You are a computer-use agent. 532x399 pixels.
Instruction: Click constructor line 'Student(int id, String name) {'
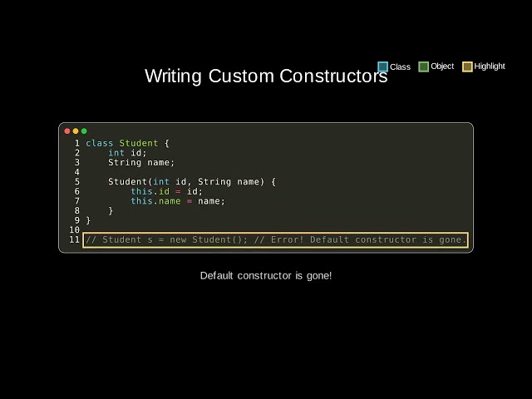(192, 182)
